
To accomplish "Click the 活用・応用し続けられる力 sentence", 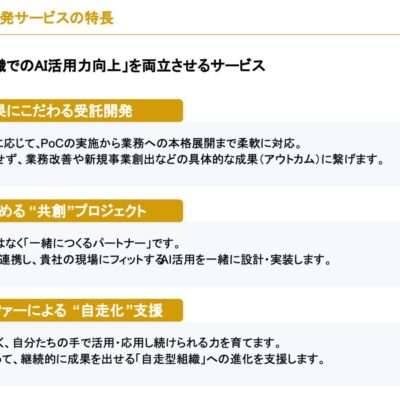I will coord(140,343).
